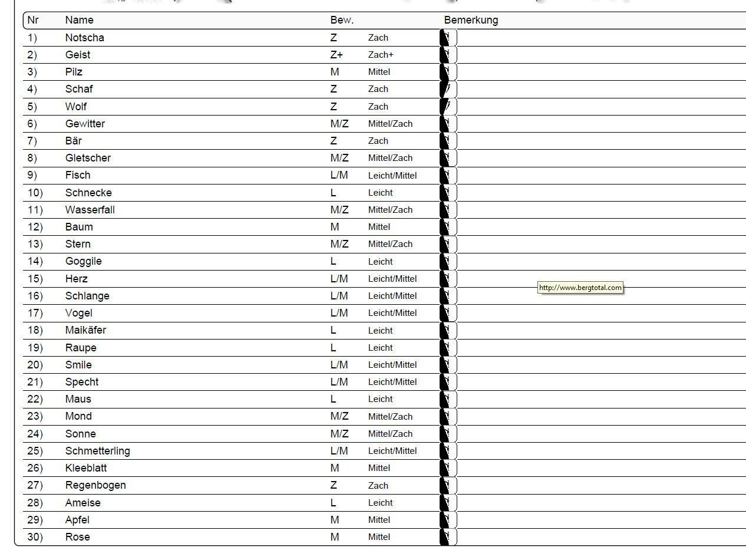The image size is (746, 560).
Task: Click the Nr column header
Action: pyautogui.click(x=33, y=20)
